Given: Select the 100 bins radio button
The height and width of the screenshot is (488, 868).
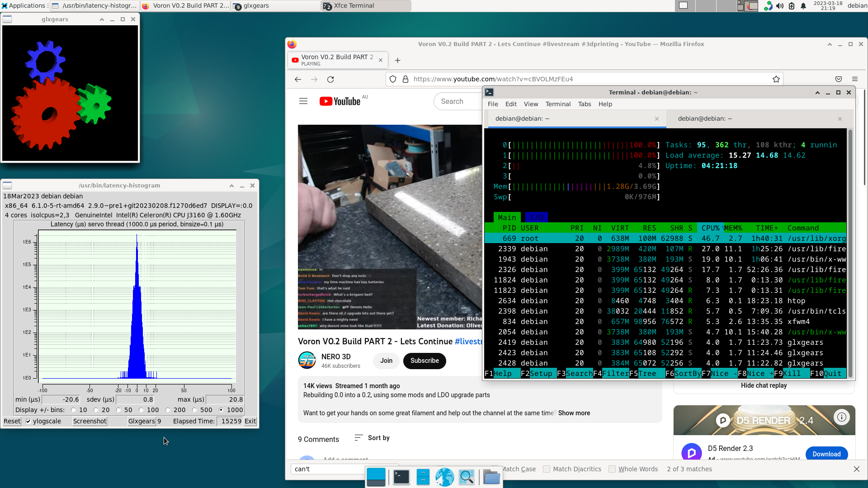Looking at the screenshot, I should tap(141, 410).
